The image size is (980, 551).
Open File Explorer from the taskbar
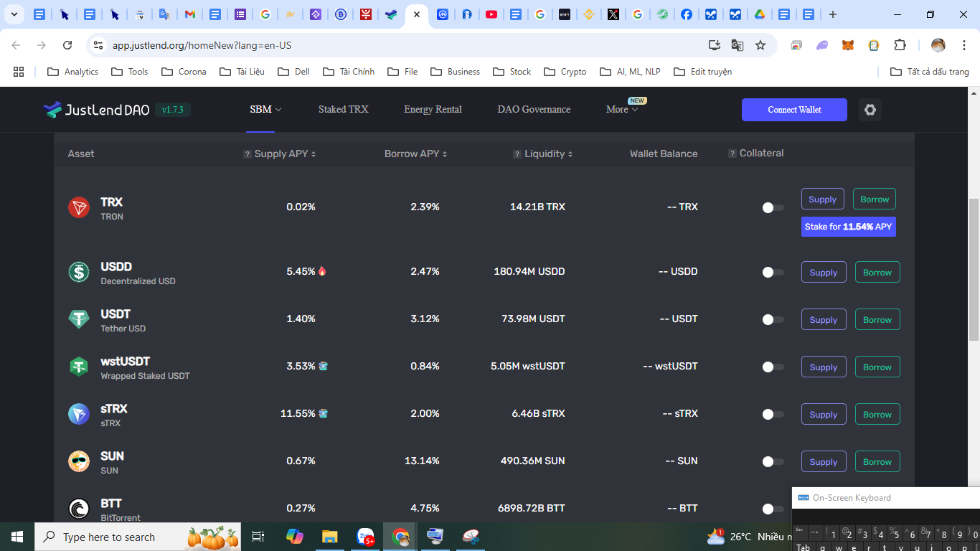click(329, 537)
